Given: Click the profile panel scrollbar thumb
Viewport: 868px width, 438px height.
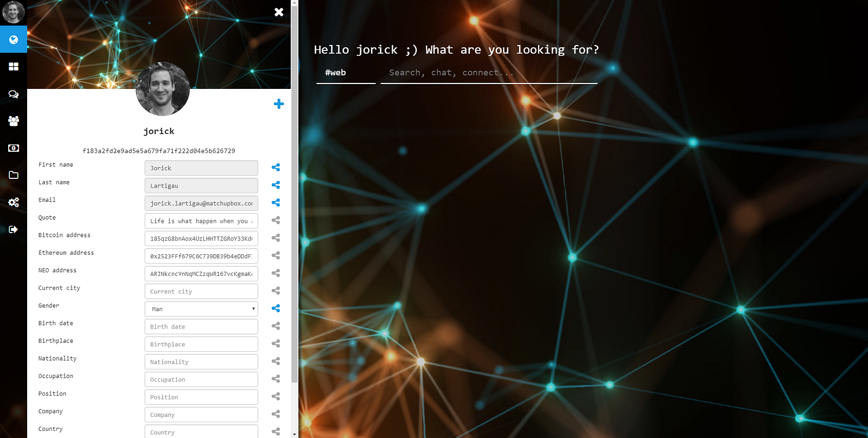Looking at the screenshot, I should coord(295,194).
